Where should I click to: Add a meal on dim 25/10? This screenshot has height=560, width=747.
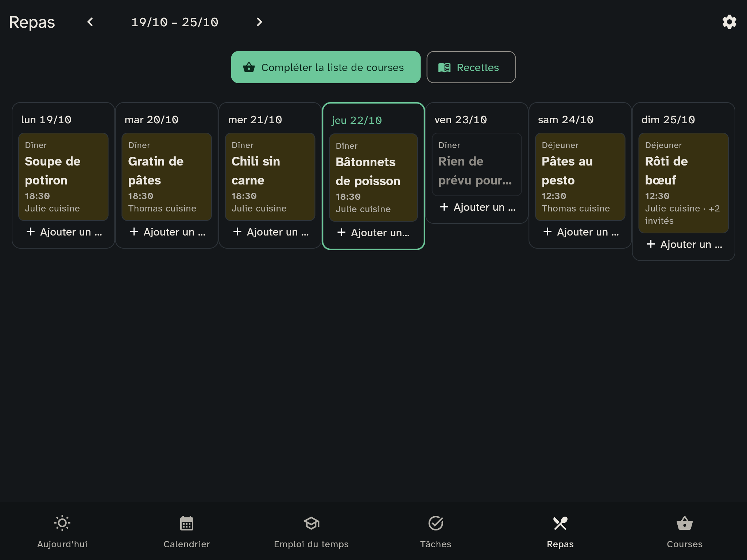coord(684,244)
